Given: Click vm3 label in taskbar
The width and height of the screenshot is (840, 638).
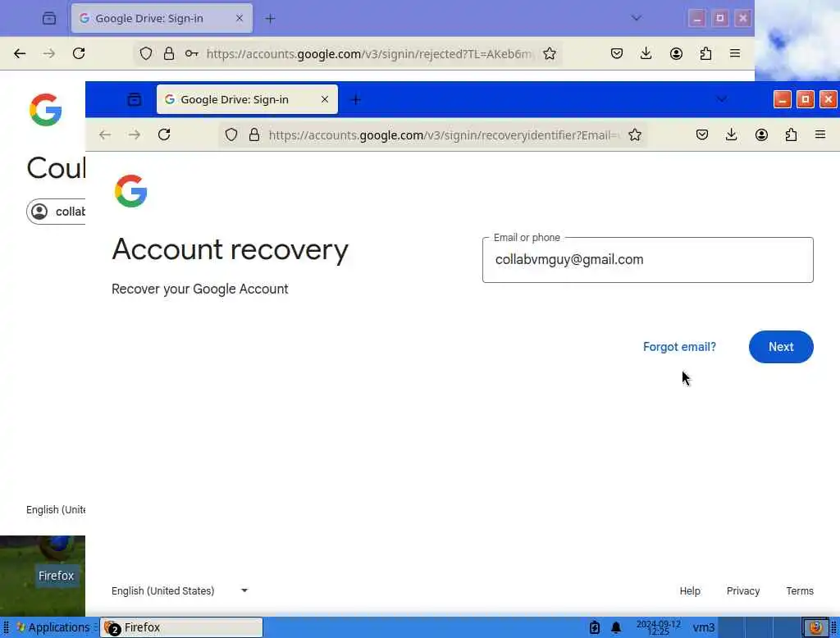Looking at the screenshot, I should 703,627.
